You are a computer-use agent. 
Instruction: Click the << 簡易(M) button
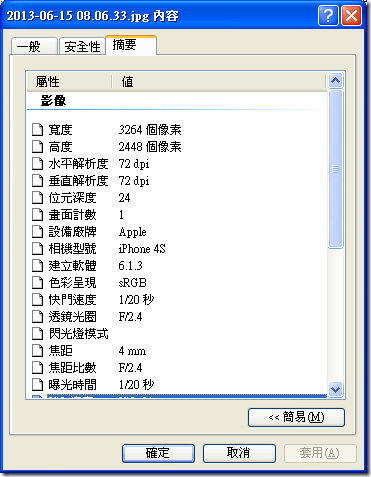[296, 417]
